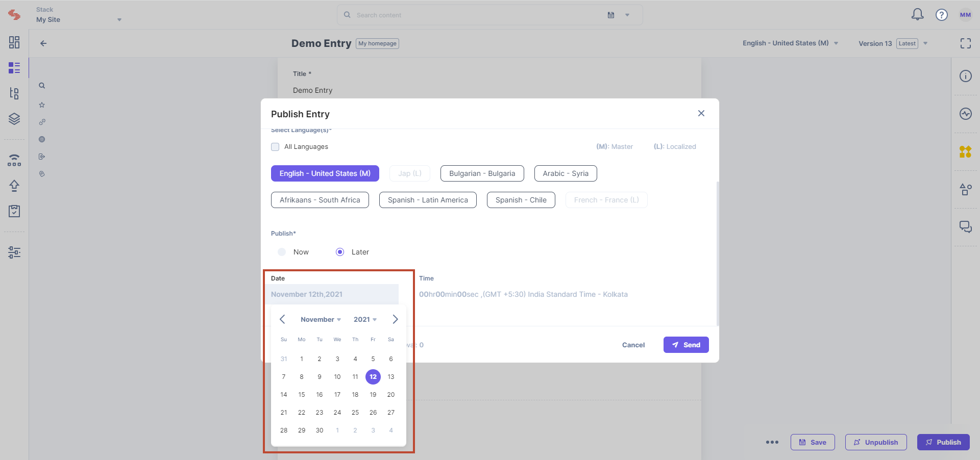
Task: Click the Send button
Action: (x=686, y=345)
